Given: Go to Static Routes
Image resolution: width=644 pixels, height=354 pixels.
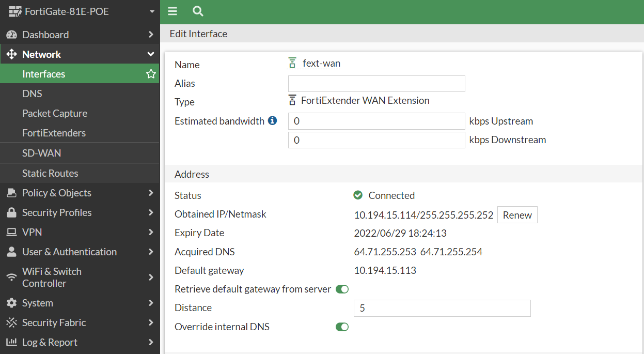Looking at the screenshot, I should click(50, 173).
